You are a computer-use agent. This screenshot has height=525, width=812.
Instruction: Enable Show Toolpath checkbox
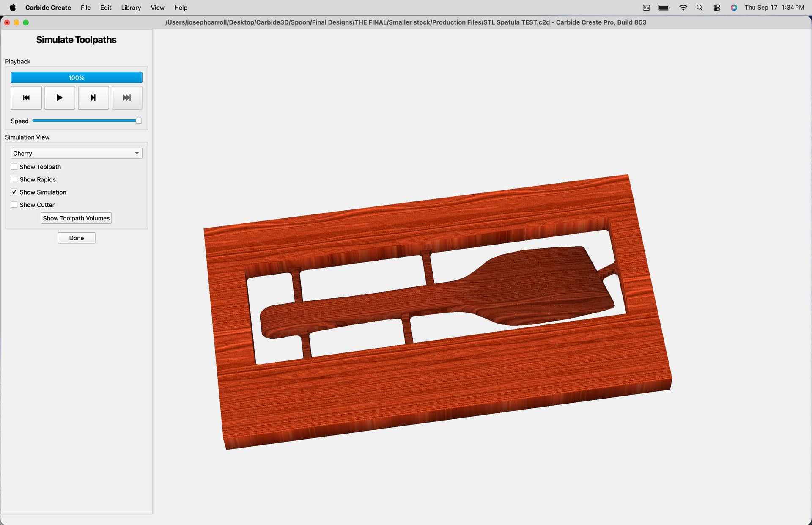[14, 167]
